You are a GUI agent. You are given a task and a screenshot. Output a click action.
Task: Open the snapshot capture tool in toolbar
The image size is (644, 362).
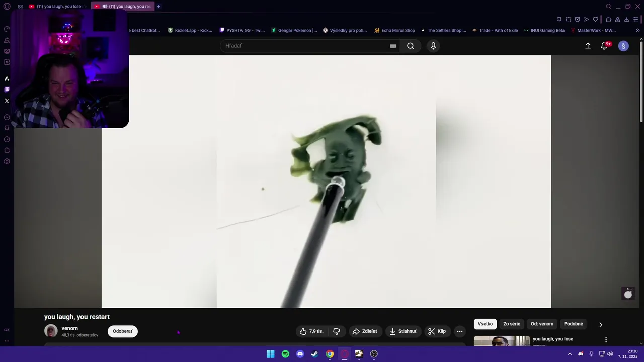click(568, 19)
